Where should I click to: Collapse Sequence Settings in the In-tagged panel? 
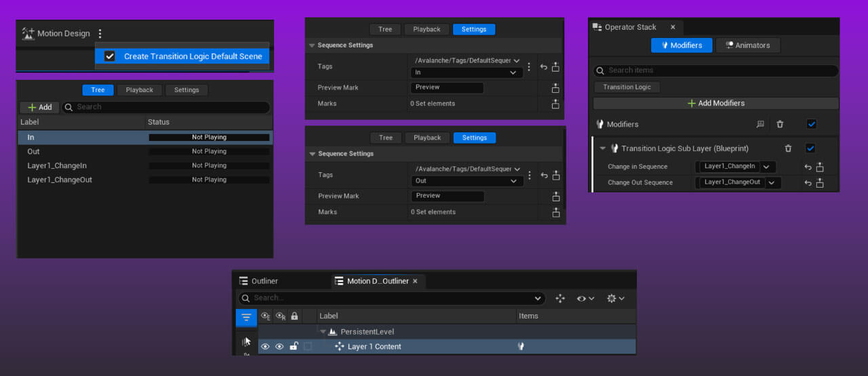tap(312, 45)
